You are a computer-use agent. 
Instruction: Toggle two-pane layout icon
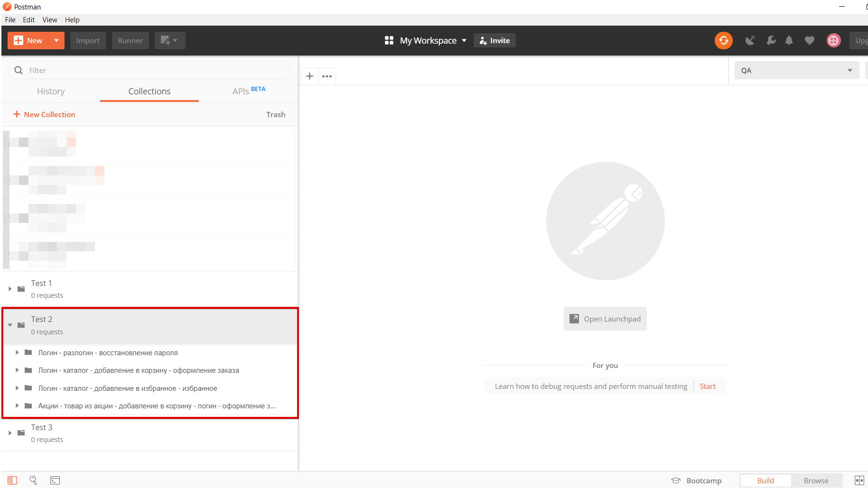(859, 480)
